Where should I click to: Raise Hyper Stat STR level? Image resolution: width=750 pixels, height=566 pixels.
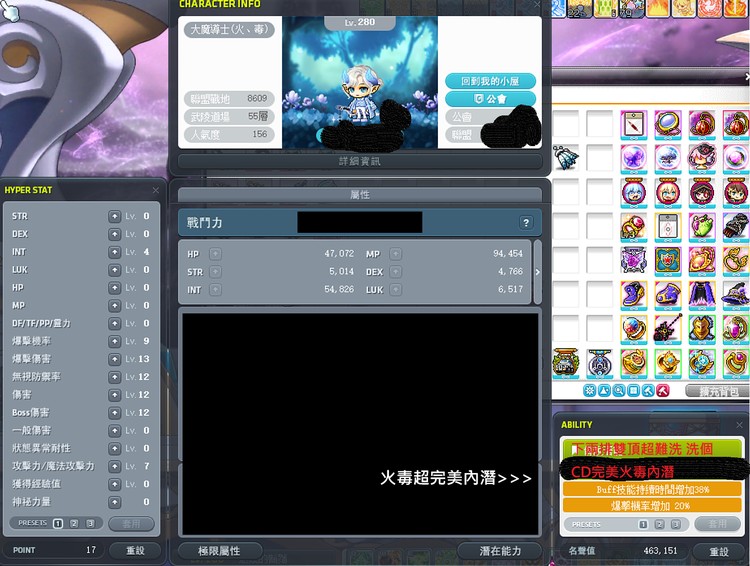(x=114, y=216)
